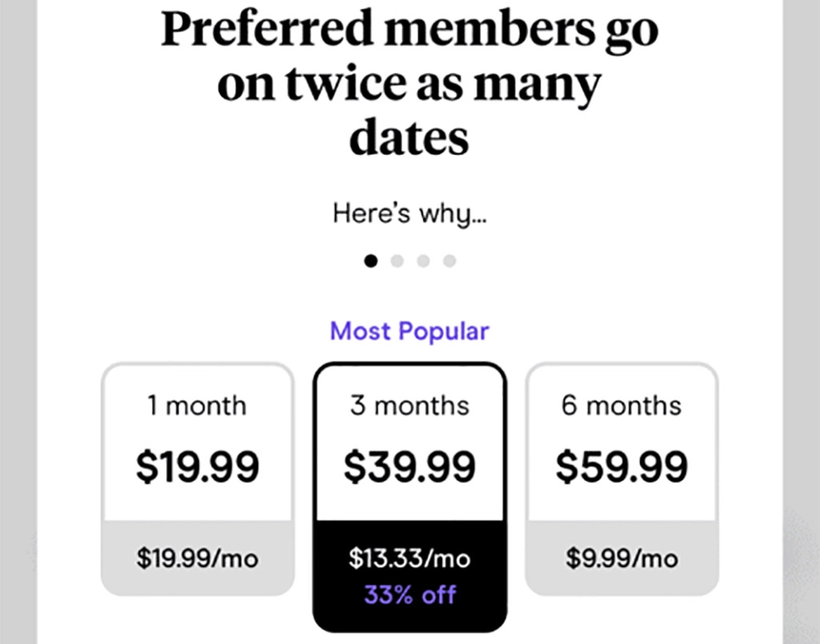Click the fourth carousel dot
Image resolution: width=820 pixels, height=644 pixels.
pos(450,260)
